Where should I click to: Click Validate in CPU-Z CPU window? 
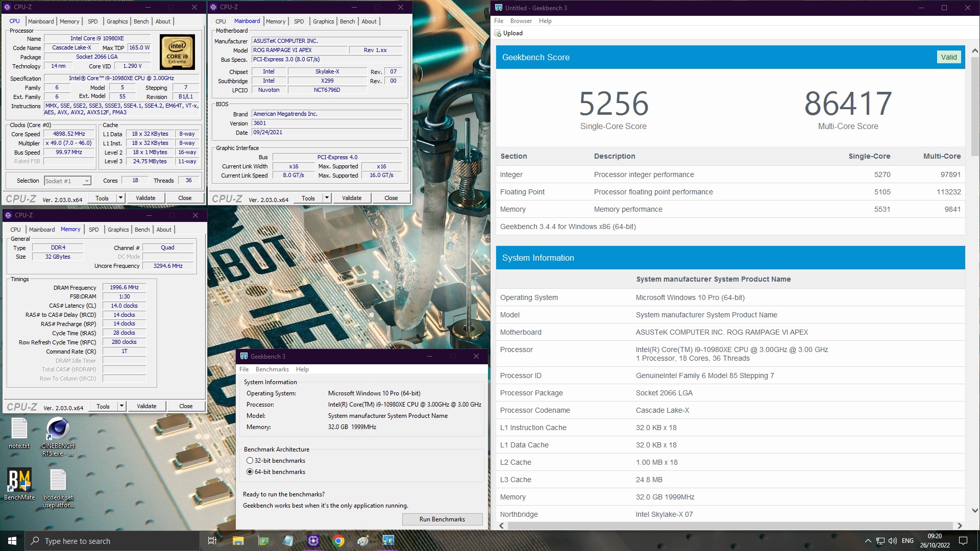(x=145, y=198)
